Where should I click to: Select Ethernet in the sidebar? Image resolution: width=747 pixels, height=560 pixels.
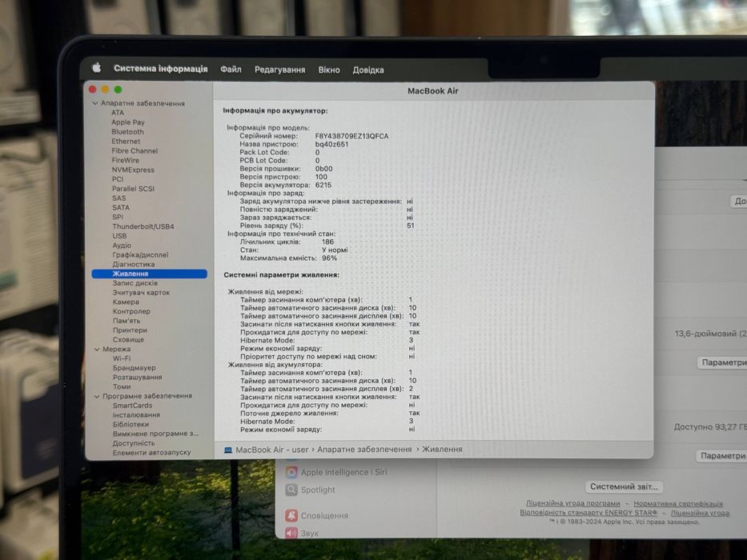click(126, 142)
